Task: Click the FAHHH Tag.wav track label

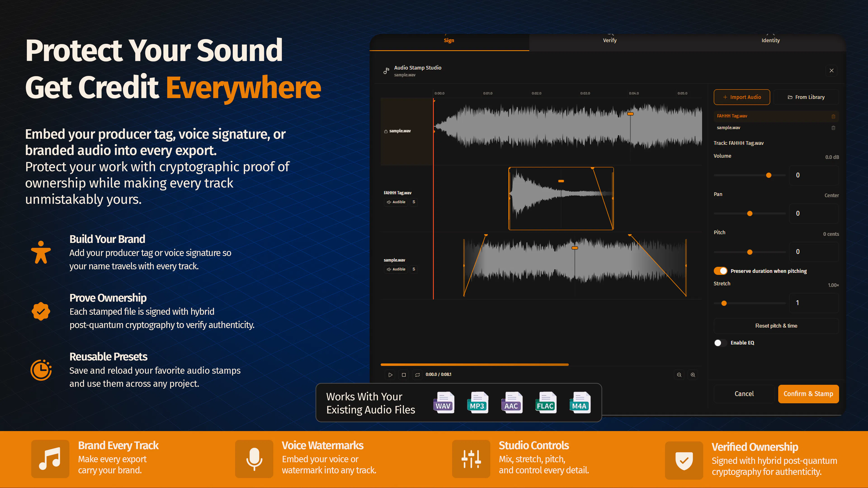Action: pyautogui.click(x=398, y=193)
